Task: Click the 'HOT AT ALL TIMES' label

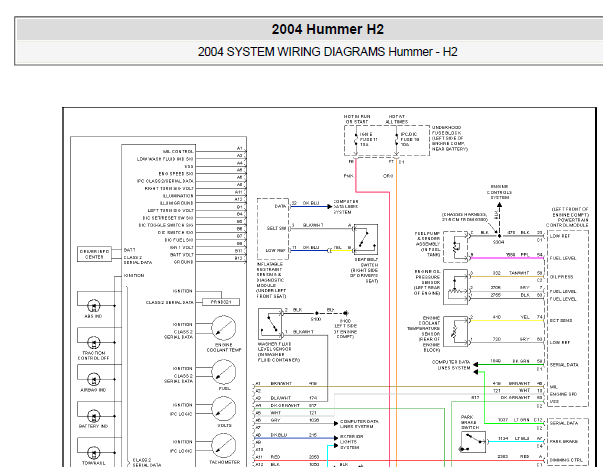Action: [396, 119]
